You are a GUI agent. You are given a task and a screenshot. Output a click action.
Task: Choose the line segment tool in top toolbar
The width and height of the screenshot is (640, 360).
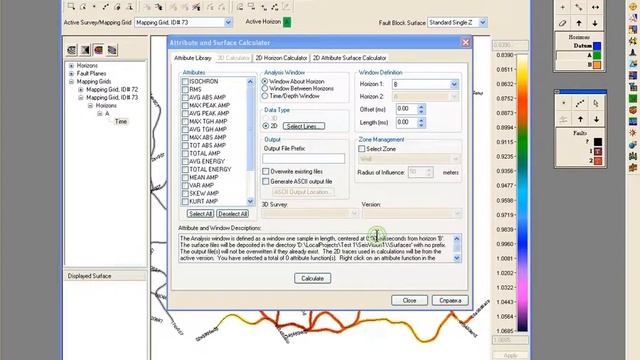point(105,7)
